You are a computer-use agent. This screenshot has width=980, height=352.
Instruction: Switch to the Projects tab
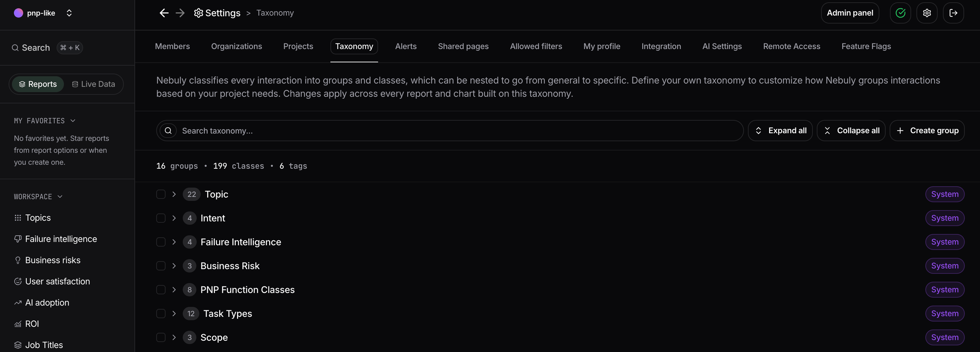(x=298, y=46)
